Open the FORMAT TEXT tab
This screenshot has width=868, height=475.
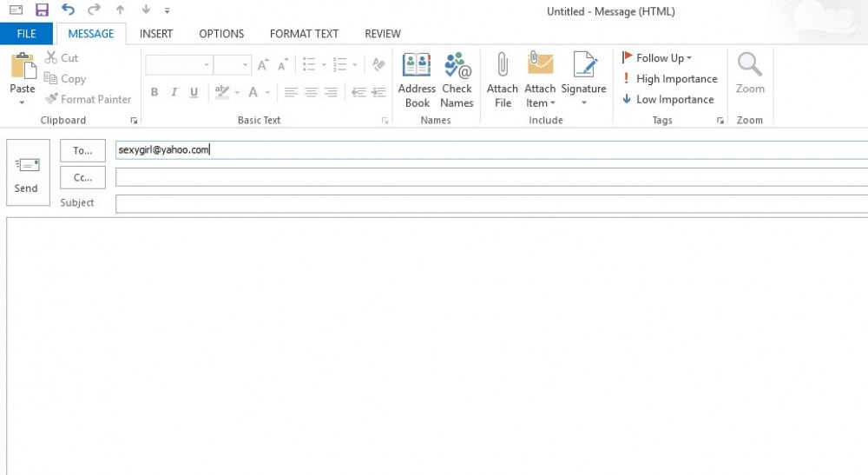(304, 34)
